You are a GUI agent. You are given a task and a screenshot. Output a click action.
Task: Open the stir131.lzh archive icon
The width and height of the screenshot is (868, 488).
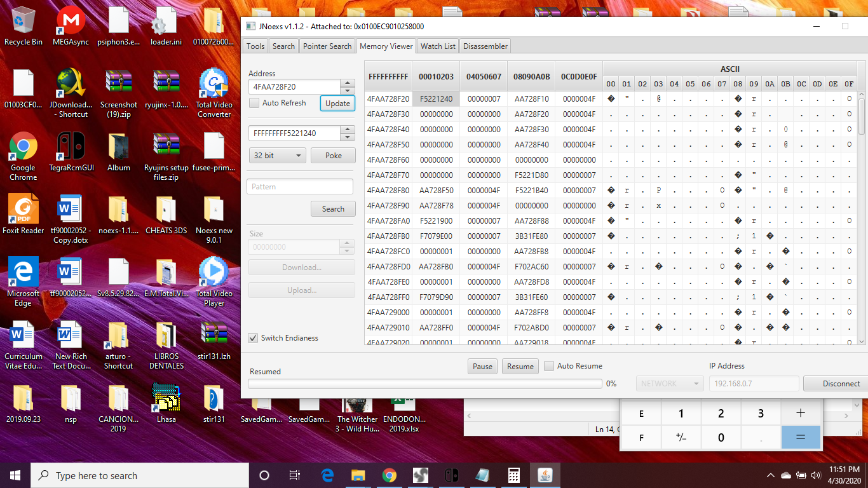214,341
